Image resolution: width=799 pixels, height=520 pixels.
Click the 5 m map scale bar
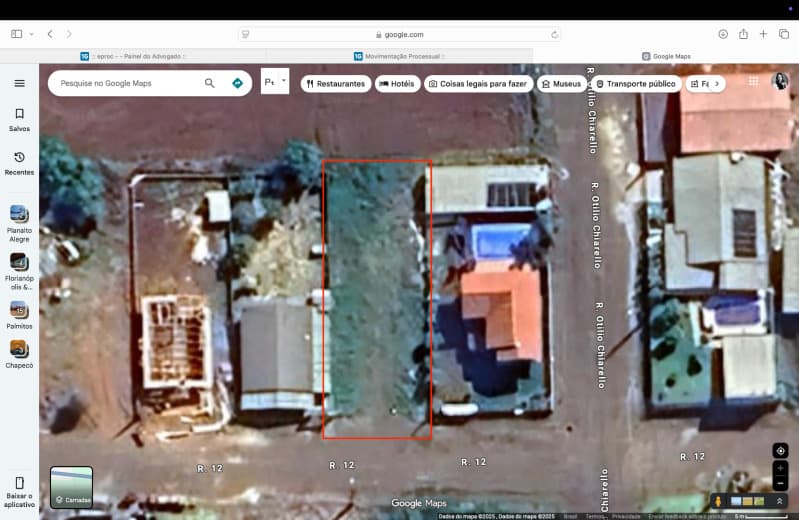pyautogui.click(x=763, y=516)
